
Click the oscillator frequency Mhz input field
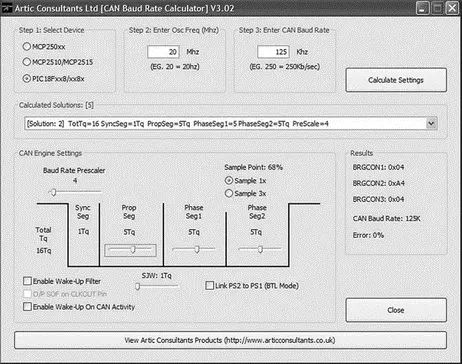click(163, 52)
